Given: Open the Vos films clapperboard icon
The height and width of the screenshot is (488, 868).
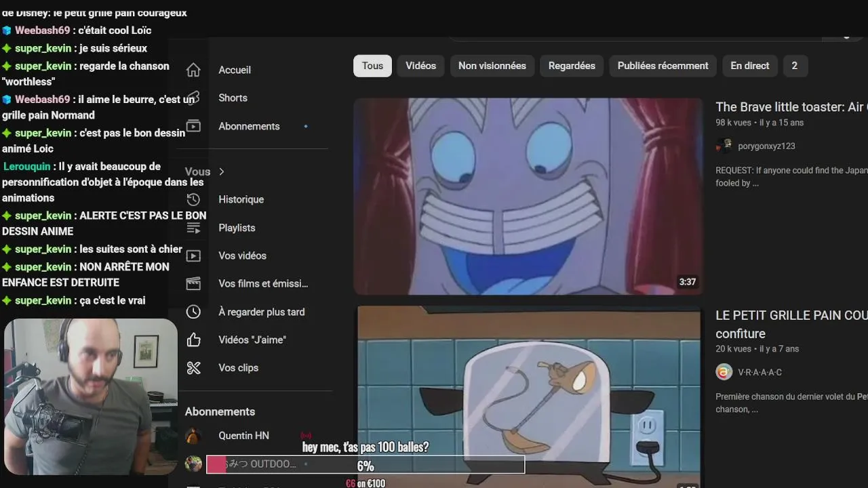Looking at the screenshot, I should pos(193,283).
